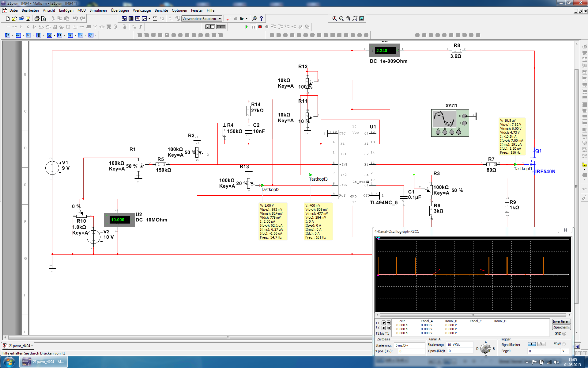Open the database manager icon

(x=138, y=19)
